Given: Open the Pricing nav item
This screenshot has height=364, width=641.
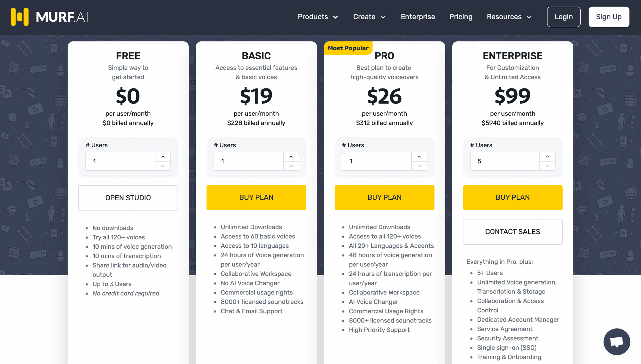Looking at the screenshot, I should pos(461,17).
